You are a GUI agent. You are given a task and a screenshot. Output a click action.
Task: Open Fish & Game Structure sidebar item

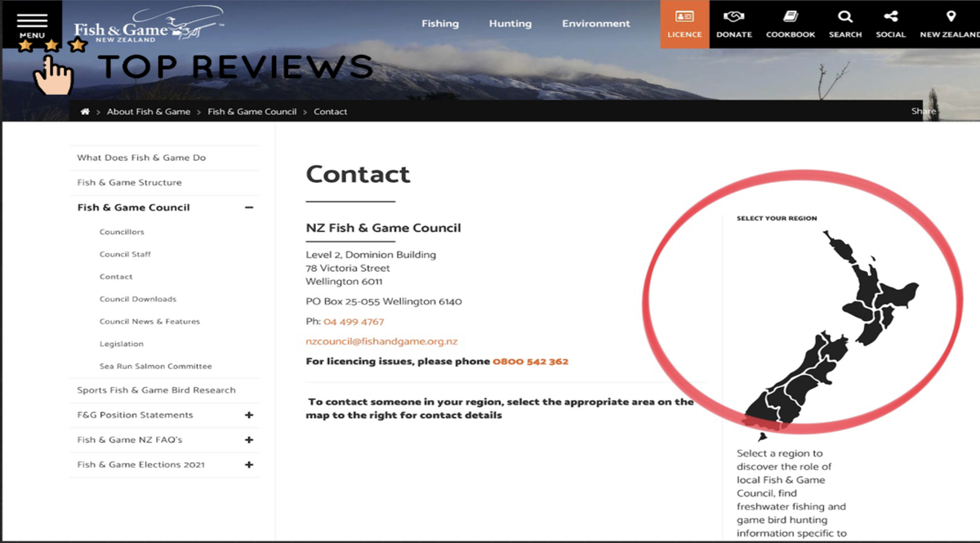tap(129, 182)
